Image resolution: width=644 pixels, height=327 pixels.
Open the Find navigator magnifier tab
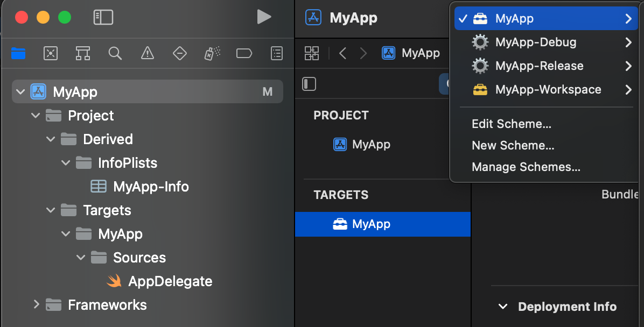115,53
